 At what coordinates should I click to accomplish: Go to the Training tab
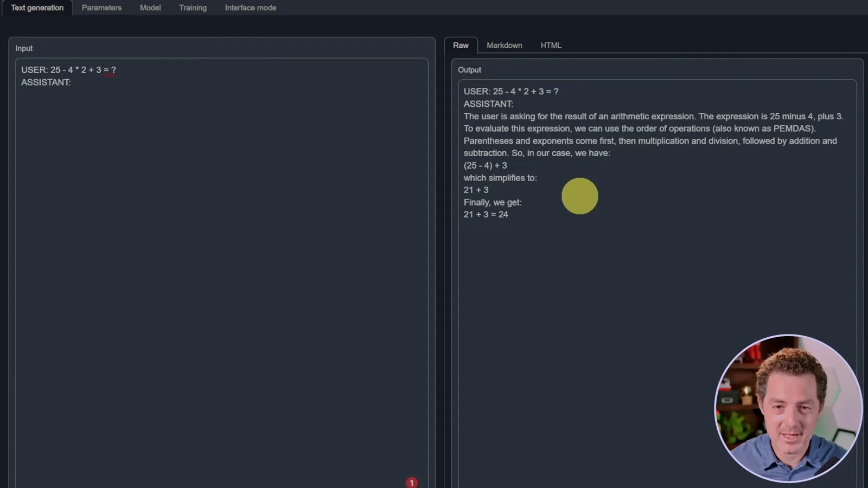click(x=193, y=8)
